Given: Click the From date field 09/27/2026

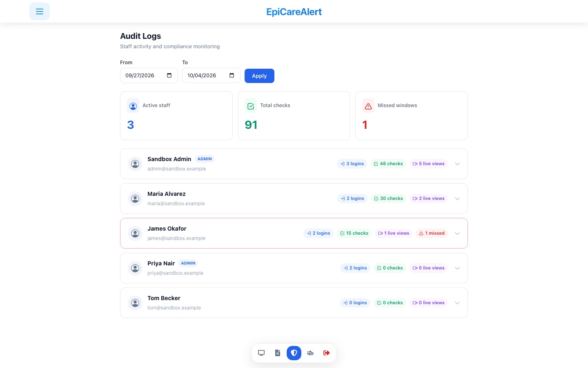Looking at the screenshot, I should (149, 75).
